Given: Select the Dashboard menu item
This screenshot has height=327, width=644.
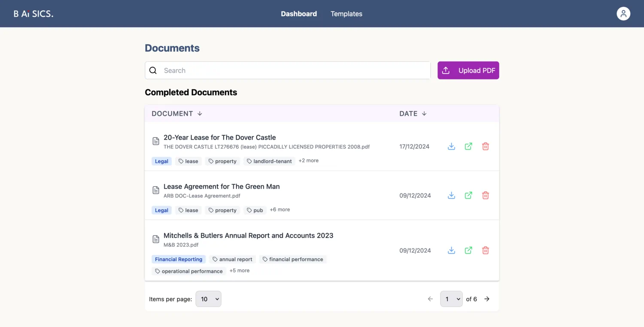Looking at the screenshot, I should (299, 13).
